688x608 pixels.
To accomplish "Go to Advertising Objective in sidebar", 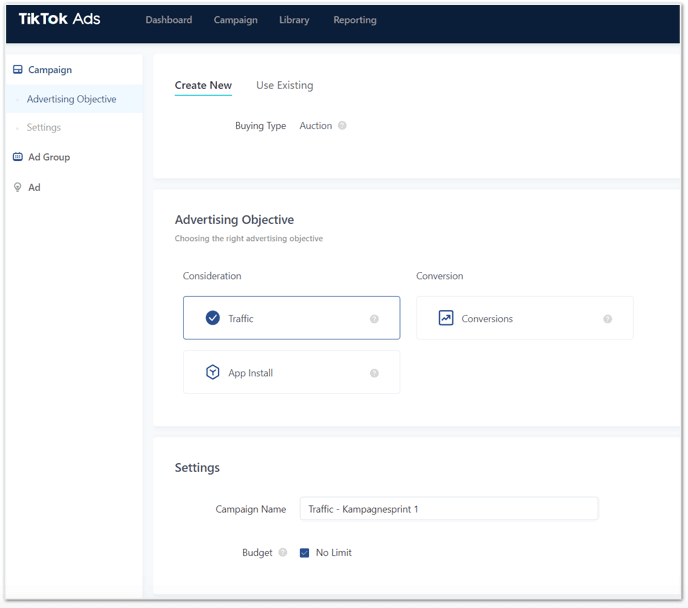I will 71,99.
